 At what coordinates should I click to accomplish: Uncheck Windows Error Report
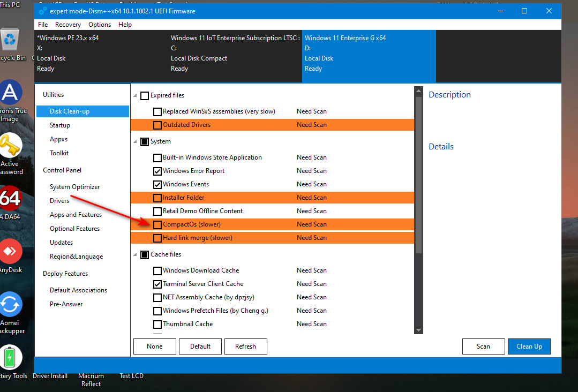157,171
